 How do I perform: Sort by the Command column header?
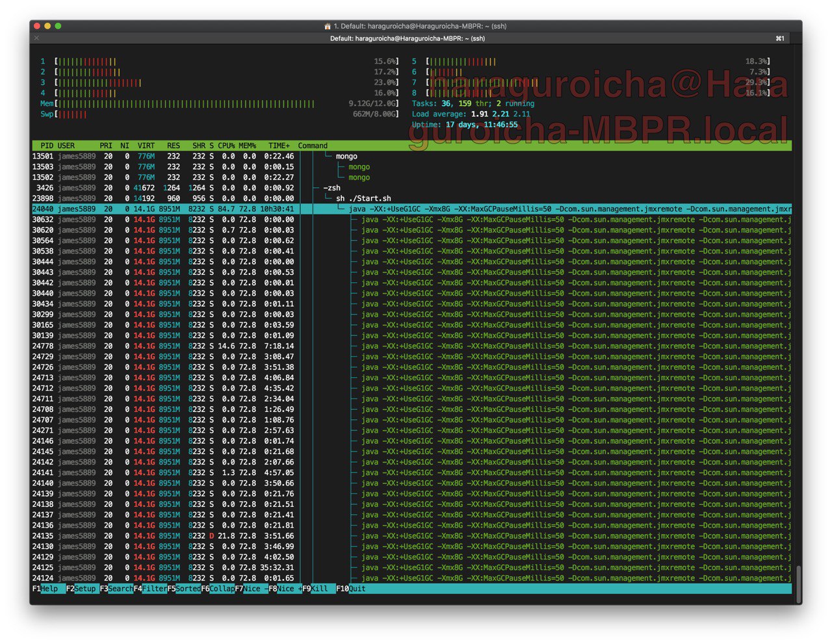click(313, 146)
